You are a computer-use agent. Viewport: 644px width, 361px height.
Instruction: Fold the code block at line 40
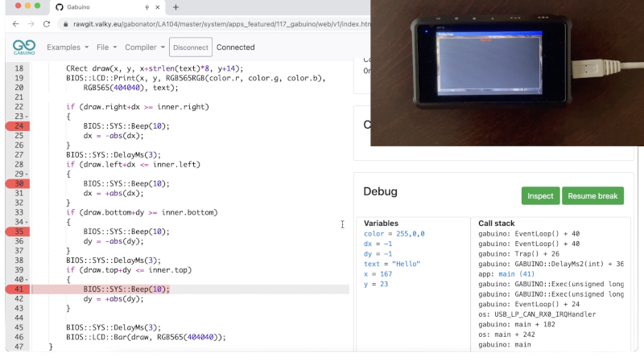27,280
